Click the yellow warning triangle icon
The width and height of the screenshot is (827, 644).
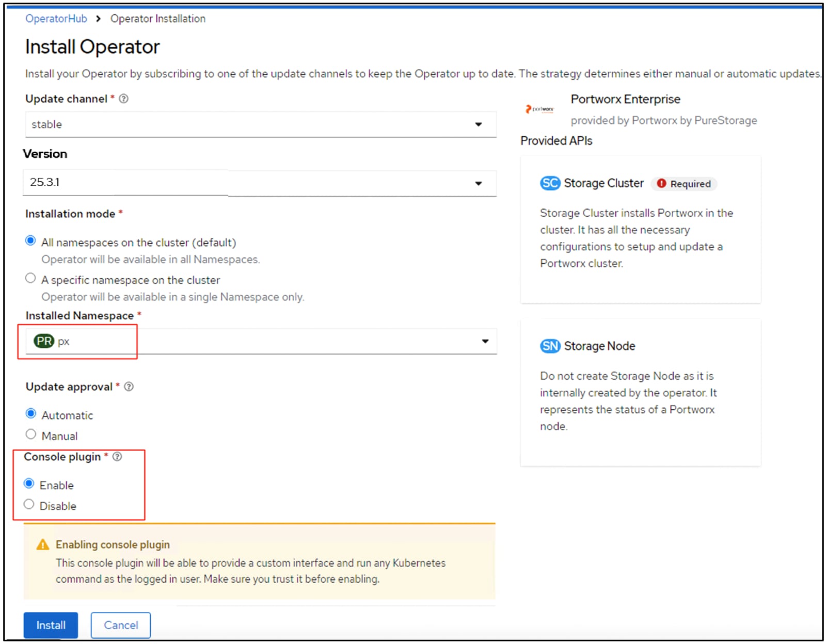tap(43, 545)
